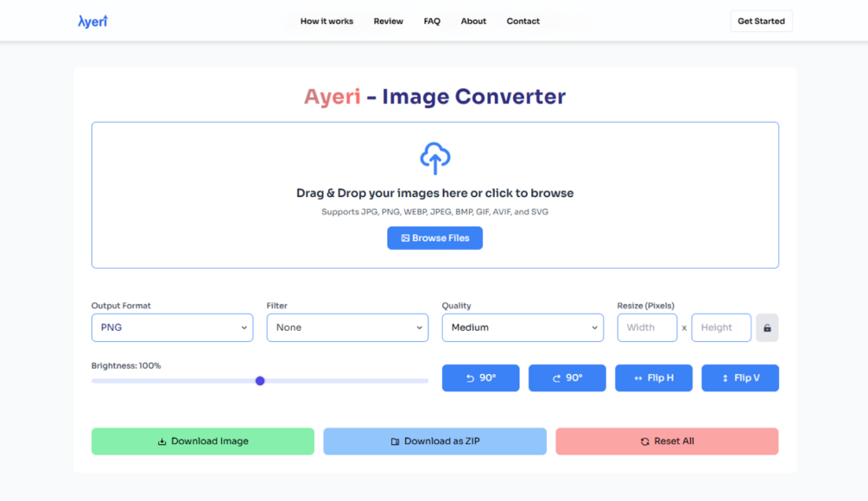Open the Quality dropdown
Screen dimensions: 868x501
click(x=523, y=327)
